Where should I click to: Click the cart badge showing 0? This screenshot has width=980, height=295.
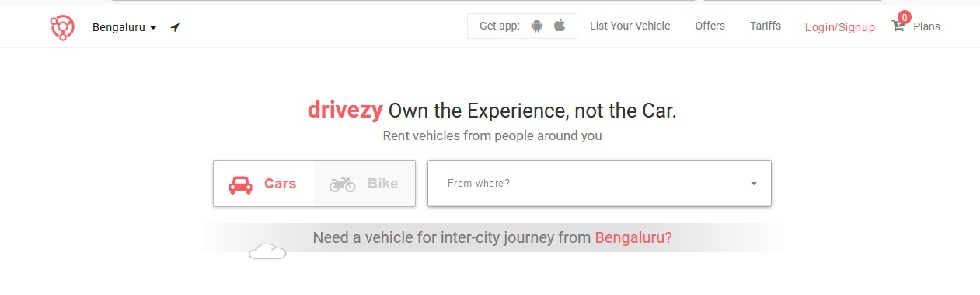click(x=904, y=17)
